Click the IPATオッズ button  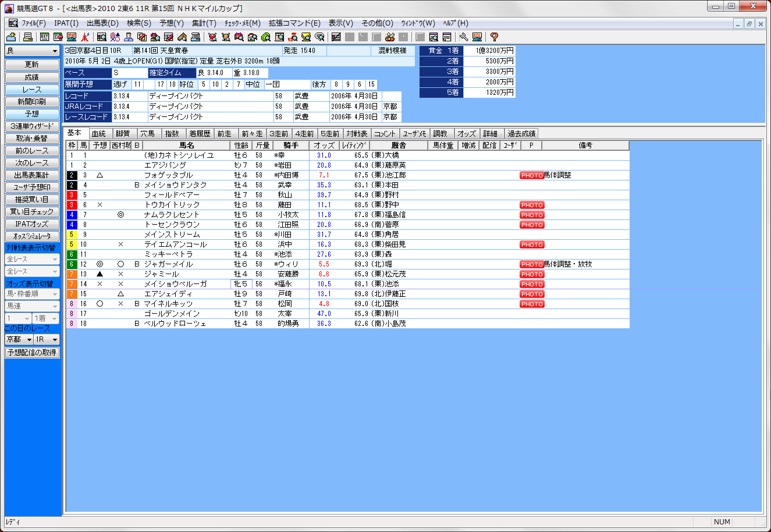[x=32, y=224]
